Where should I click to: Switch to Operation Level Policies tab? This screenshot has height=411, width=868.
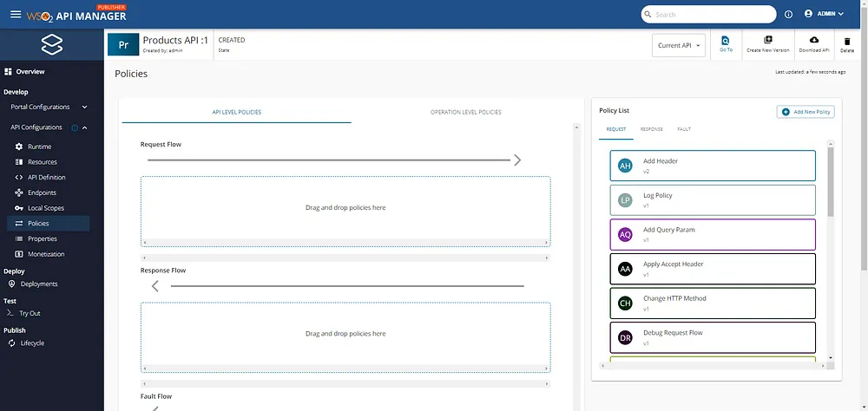pyautogui.click(x=465, y=113)
